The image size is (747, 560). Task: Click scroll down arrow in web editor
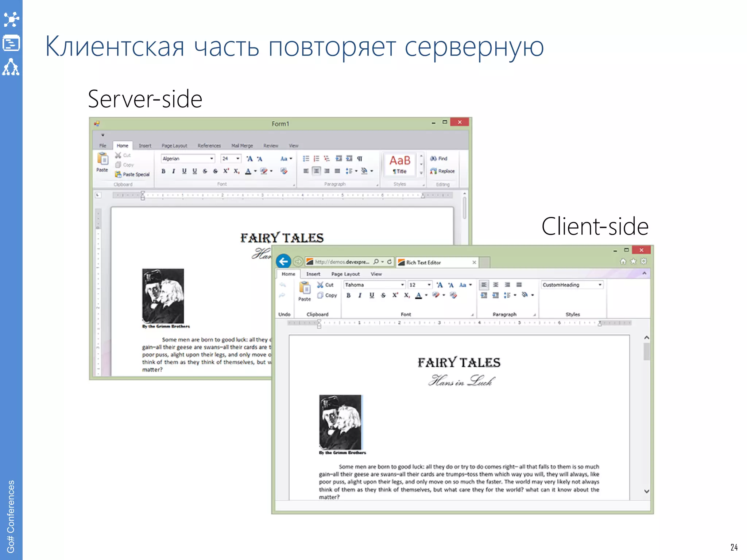pos(646,491)
